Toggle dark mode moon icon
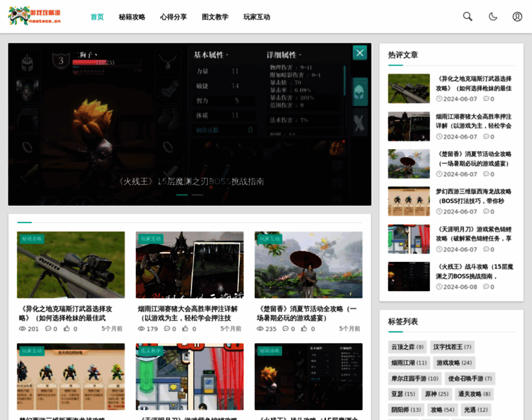 pos(493,17)
